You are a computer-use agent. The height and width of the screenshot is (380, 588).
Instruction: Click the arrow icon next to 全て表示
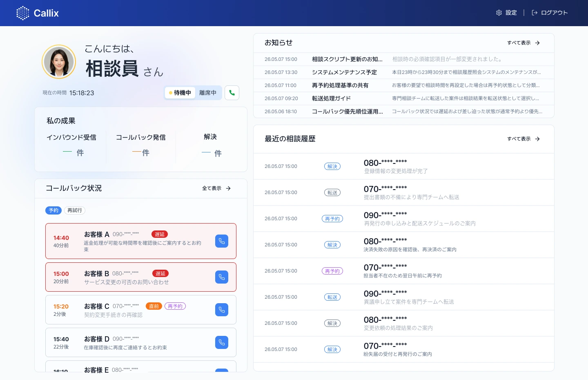point(228,188)
